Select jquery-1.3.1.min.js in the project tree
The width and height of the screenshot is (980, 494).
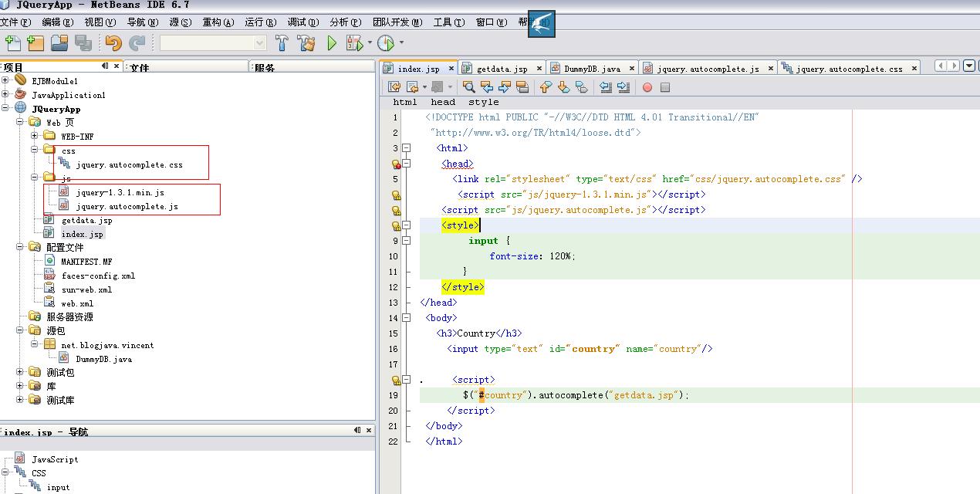click(120, 192)
